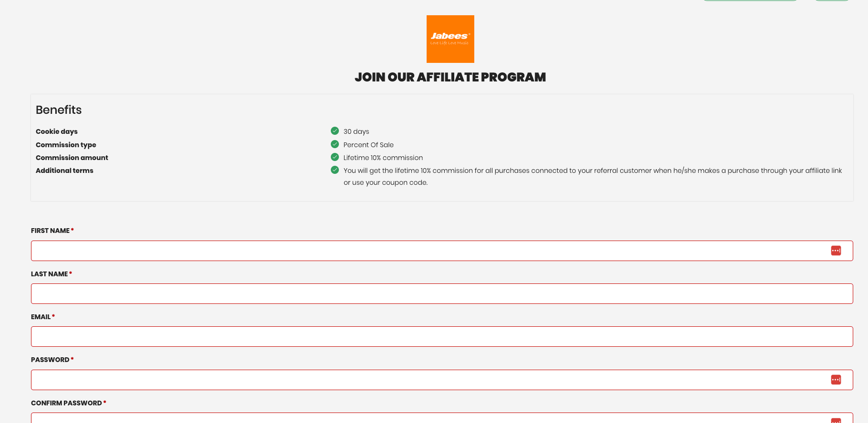Click the LAST NAME field label
This screenshot has width=868, height=423.
click(50, 274)
